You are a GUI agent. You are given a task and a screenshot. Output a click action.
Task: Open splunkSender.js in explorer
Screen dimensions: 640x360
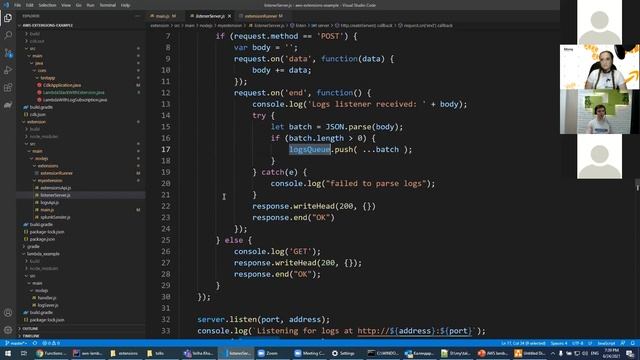point(55,217)
